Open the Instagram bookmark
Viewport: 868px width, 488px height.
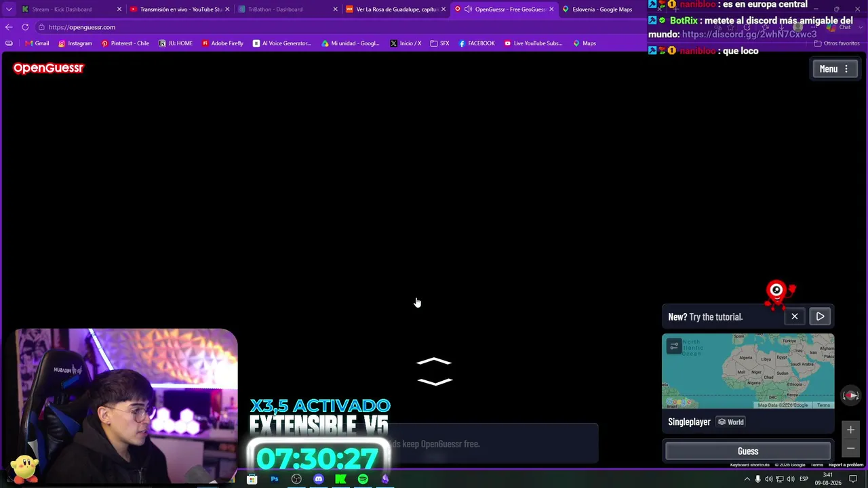75,43
